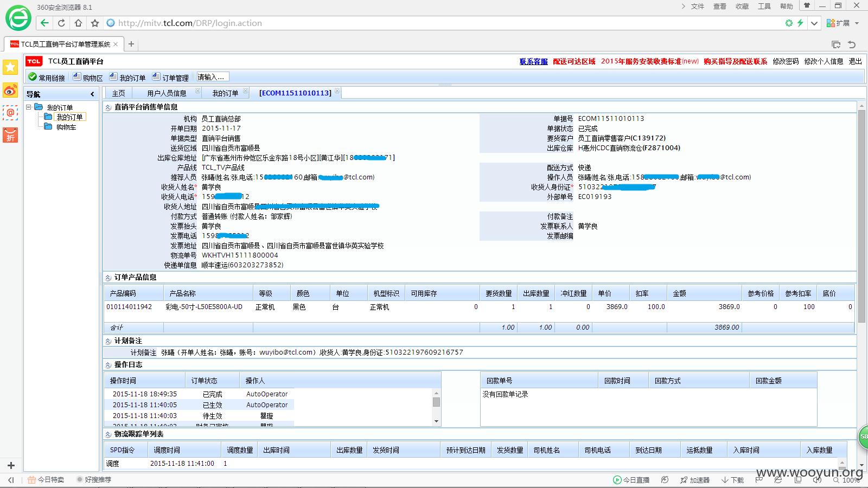Screen dimensions: 868x488
Task: Open the 修改密码 link
Action: pos(786,61)
